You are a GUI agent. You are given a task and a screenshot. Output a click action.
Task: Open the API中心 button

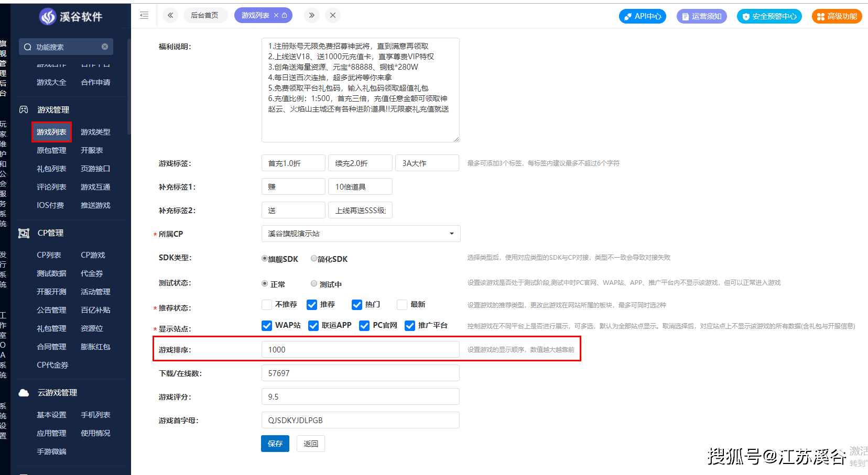pyautogui.click(x=643, y=16)
